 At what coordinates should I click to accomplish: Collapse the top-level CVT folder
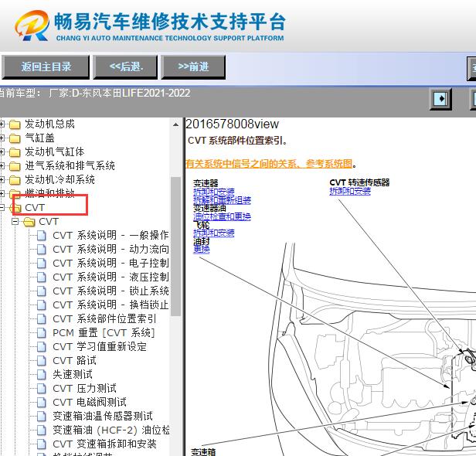2,207
